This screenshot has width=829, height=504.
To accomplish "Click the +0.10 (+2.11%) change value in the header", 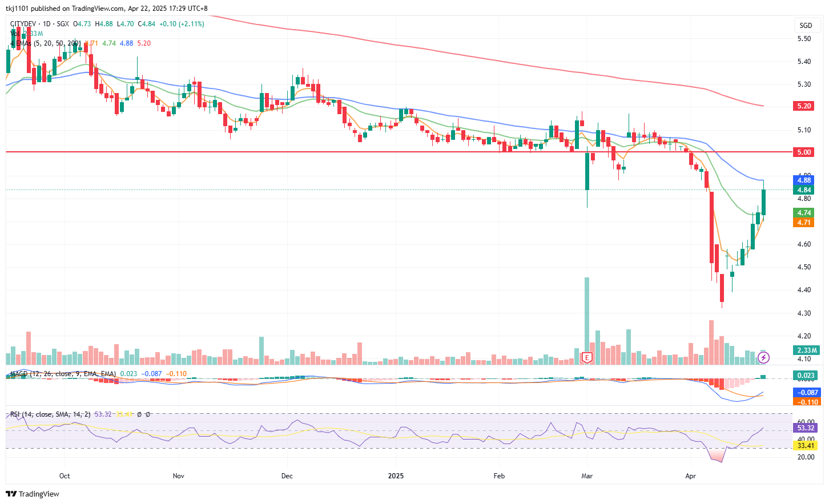I will click(x=182, y=24).
